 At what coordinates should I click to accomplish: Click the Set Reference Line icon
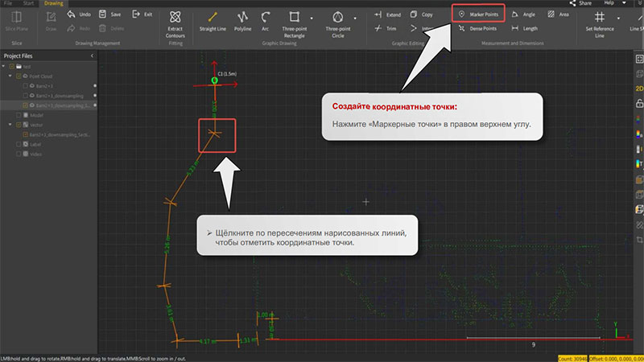tap(600, 24)
